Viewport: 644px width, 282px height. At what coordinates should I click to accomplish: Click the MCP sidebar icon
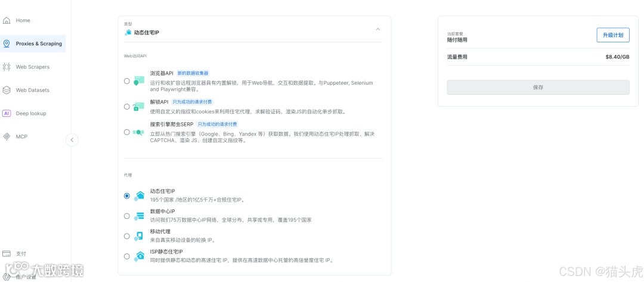pos(7,137)
